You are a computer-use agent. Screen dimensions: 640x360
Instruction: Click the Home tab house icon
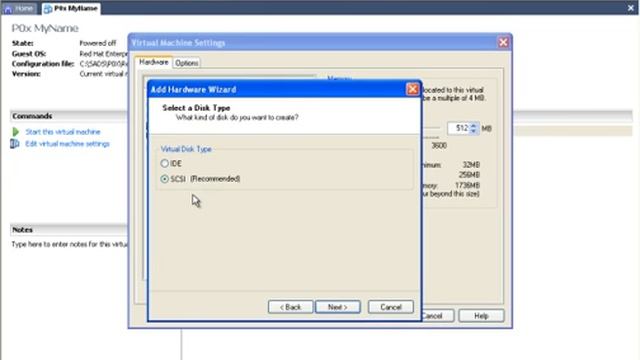pyautogui.click(x=8, y=9)
